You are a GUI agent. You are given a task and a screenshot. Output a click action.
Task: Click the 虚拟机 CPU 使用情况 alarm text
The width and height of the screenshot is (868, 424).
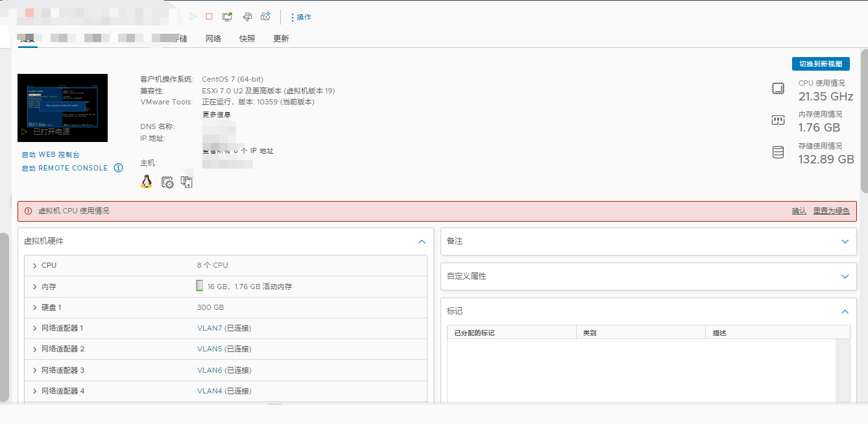[x=74, y=211]
